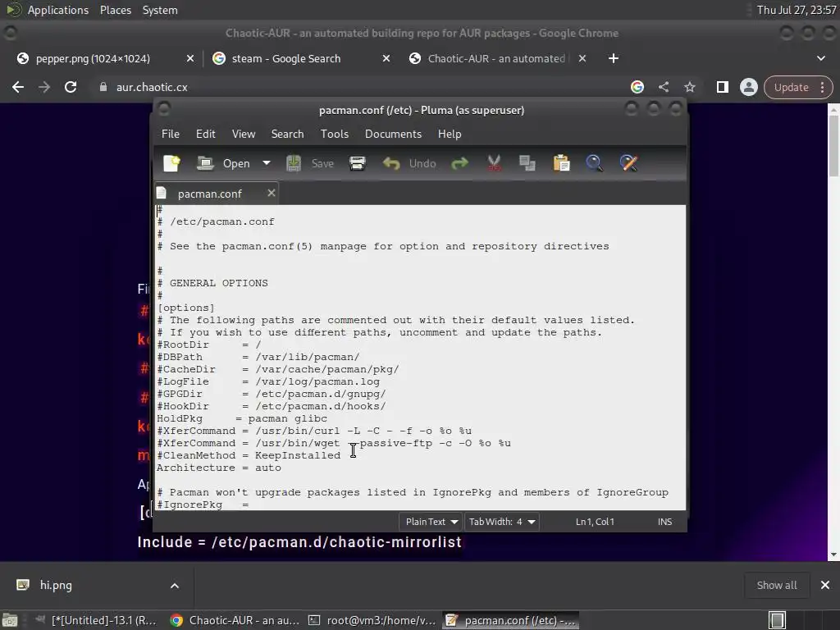Open the Tools menu in Pluma
This screenshot has height=630, width=840.
tap(335, 134)
